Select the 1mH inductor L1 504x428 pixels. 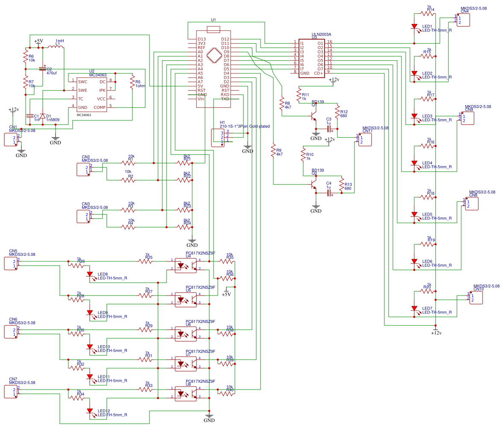tap(56, 47)
